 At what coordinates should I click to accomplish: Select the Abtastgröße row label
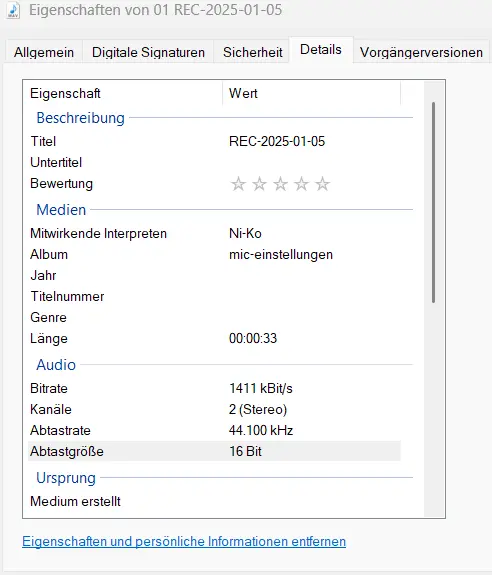click(x=67, y=451)
